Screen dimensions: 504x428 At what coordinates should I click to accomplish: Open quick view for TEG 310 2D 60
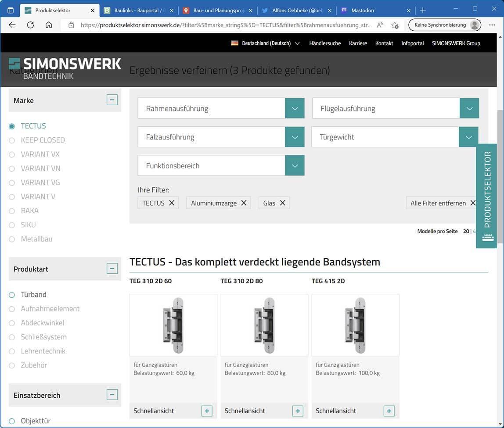pos(207,410)
